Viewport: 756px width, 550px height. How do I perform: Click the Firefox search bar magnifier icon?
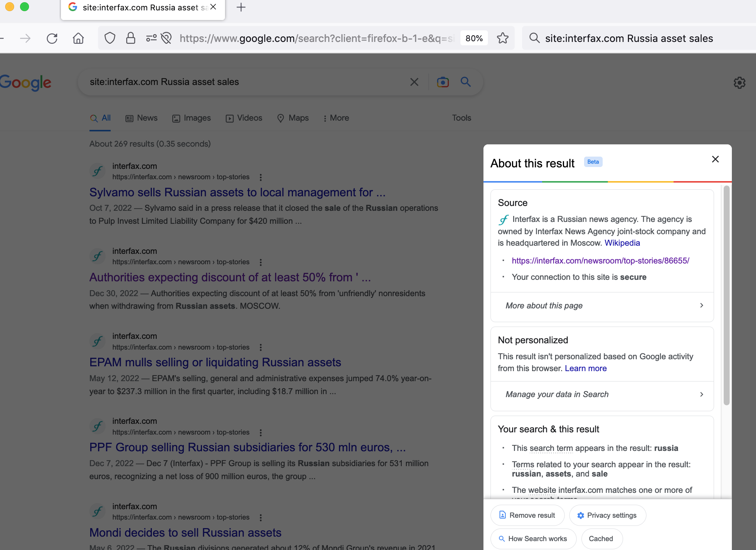pyautogui.click(x=534, y=38)
